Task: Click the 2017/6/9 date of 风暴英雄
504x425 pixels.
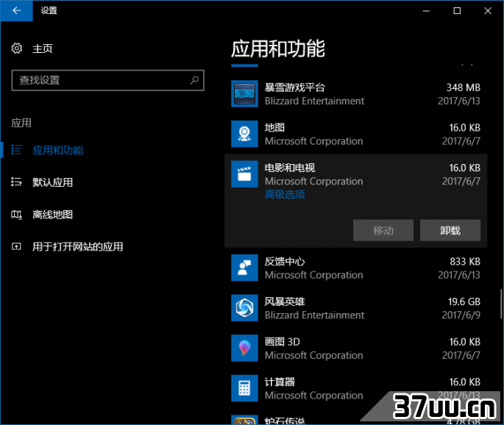Action: [461, 315]
